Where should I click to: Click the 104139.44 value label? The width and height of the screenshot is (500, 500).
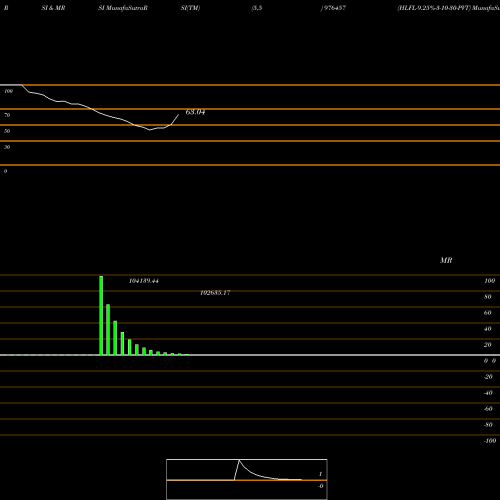pos(144,281)
